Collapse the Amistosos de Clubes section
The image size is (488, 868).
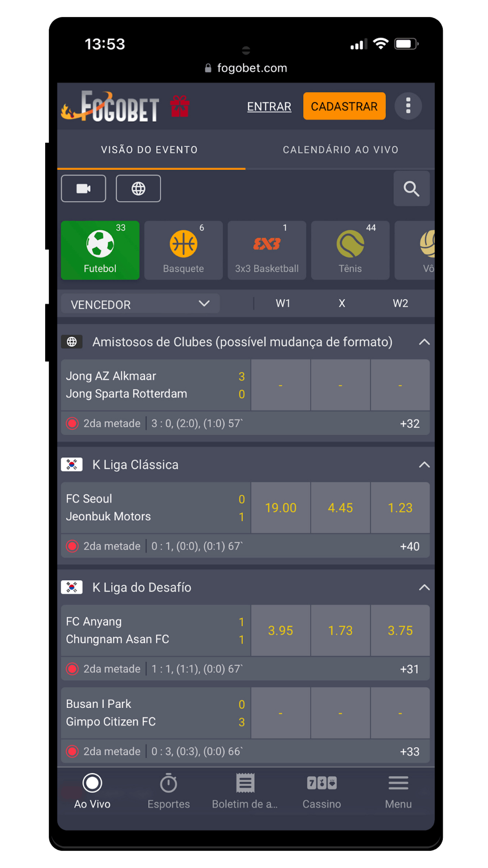pyautogui.click(x=424, y=342)
